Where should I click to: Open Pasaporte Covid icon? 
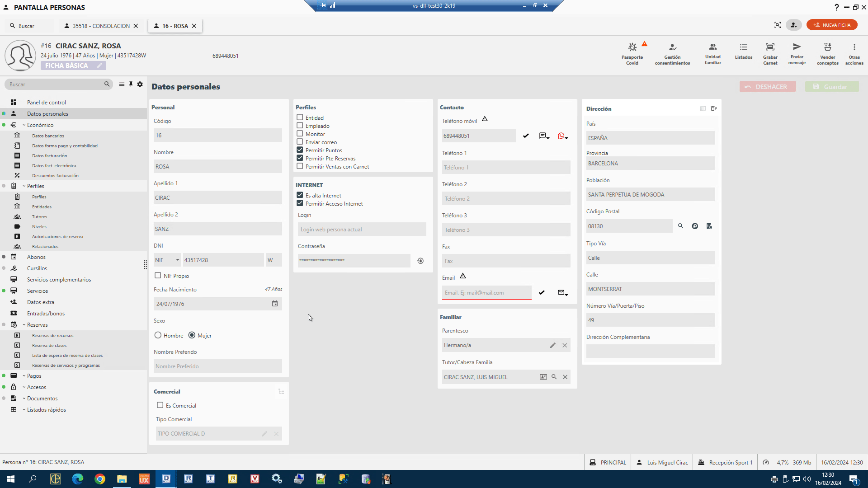point(632,53)
